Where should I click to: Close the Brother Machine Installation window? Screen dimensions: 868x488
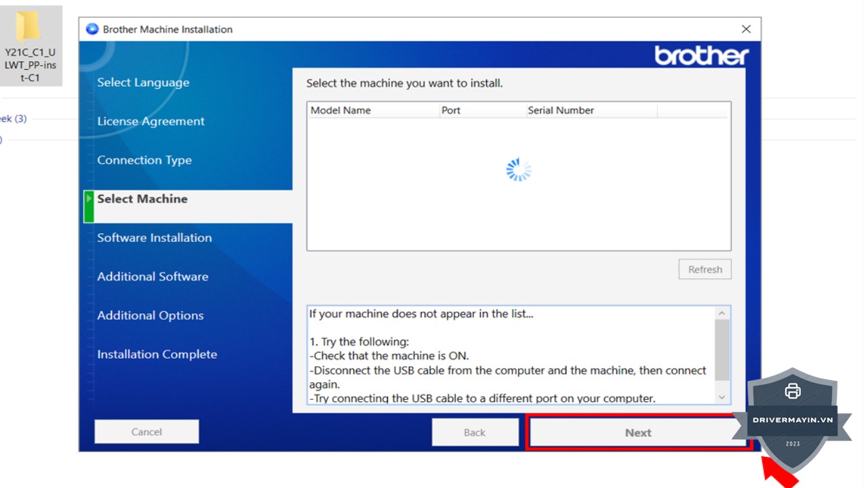pyautogui.click(x=746, y=29)
